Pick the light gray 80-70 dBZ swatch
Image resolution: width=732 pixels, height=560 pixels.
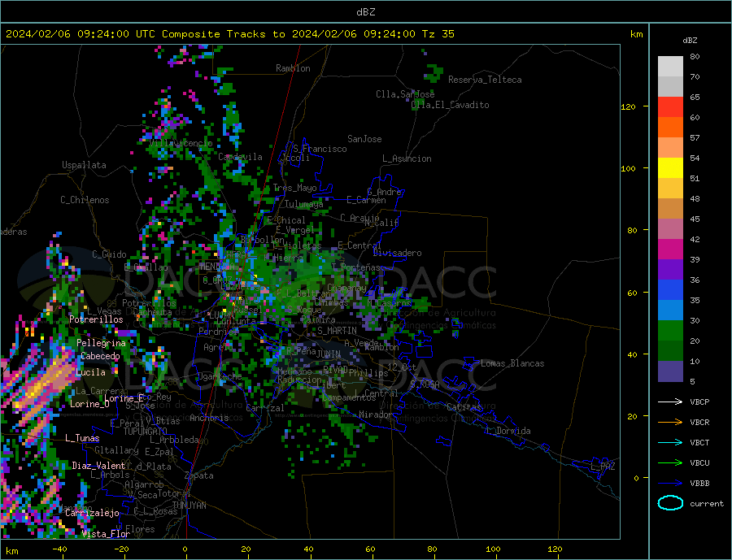point(670,67)
